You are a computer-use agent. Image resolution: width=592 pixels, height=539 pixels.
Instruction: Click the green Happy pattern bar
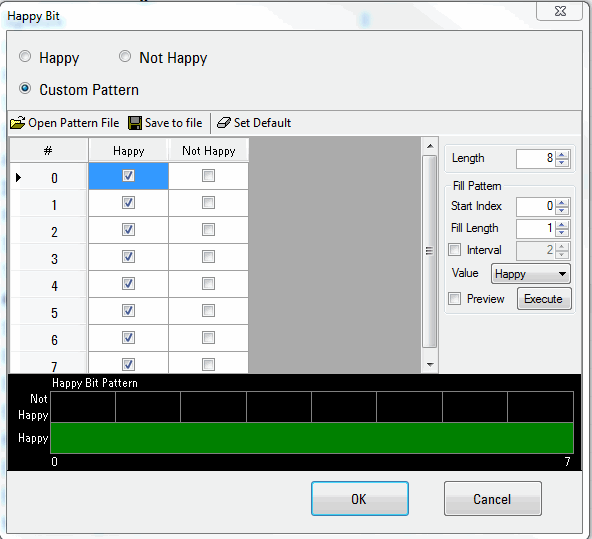(312, 438)
